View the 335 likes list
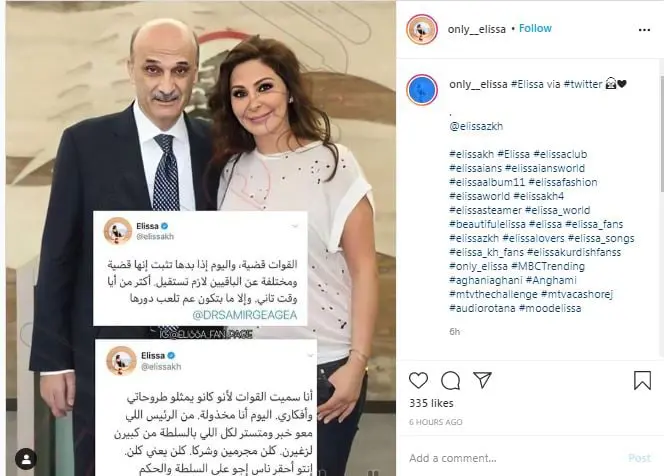Image resolution: width=664 pixels, height=476 pixels. pos(431,403)
